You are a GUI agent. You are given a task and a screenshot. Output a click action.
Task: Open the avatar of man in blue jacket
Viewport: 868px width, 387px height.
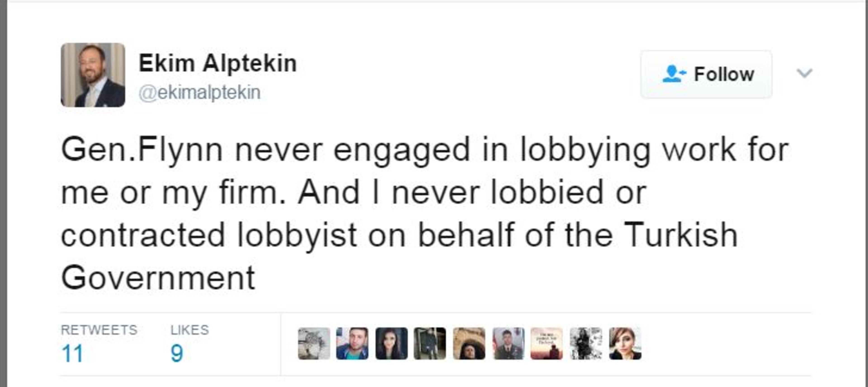pyautogui.click(x=352, y=343)
